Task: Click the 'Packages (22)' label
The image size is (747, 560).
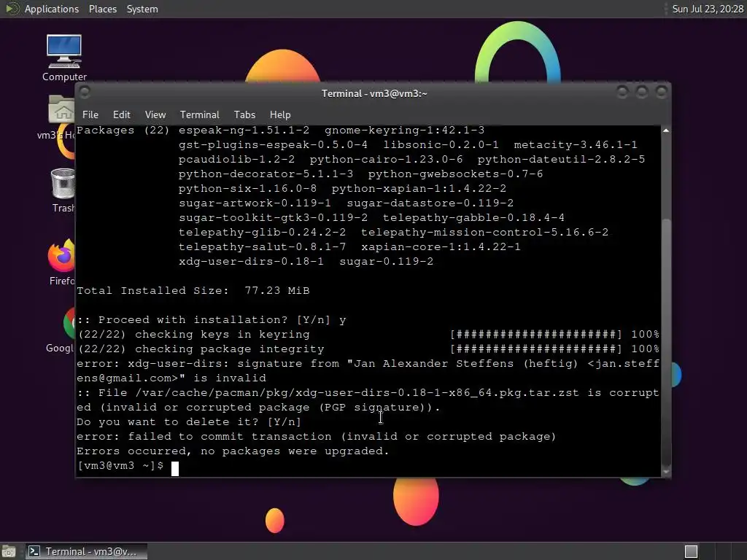Action: (x=123, y=130)
